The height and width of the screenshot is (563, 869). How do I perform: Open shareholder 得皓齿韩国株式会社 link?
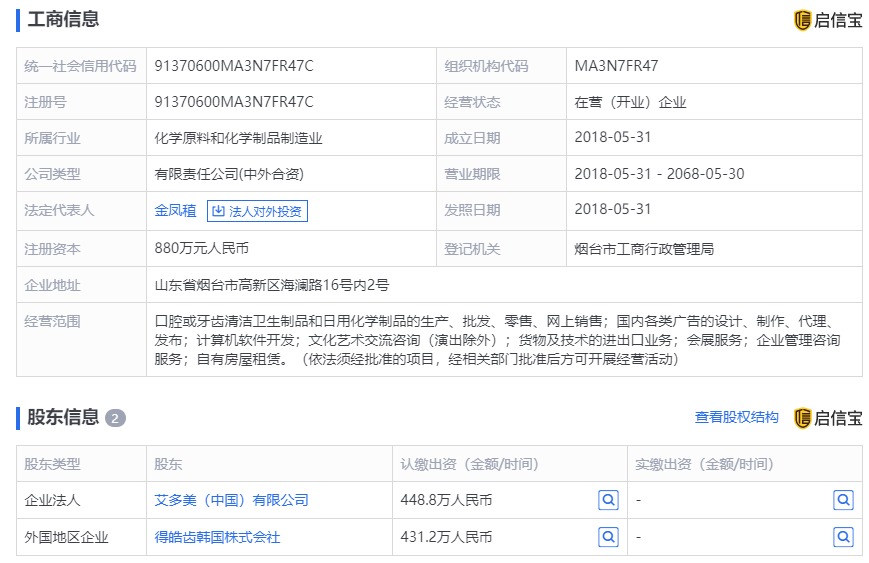(217, 537)
